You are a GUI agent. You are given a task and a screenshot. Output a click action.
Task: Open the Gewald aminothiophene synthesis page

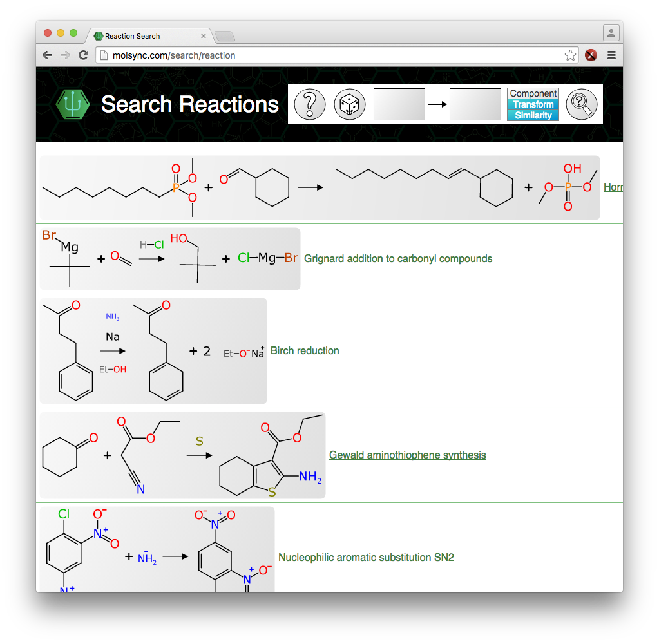[x=407, y=455]
